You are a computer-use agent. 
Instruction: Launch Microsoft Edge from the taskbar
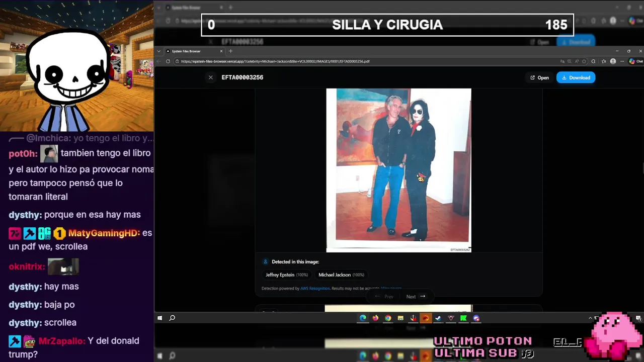click(363, 318)
